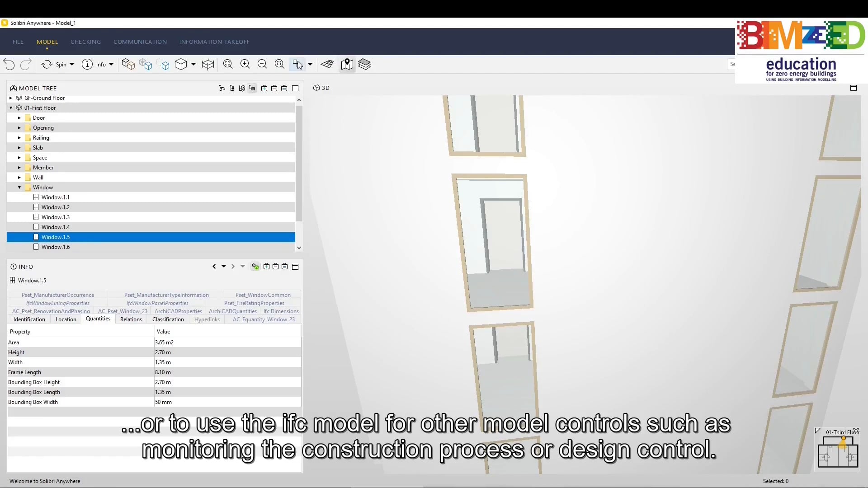Image resolution: width=868 pixels, height=488 pixels.
Task: Click the layers stack icon in toolbar
Action: tap(364, 64)
